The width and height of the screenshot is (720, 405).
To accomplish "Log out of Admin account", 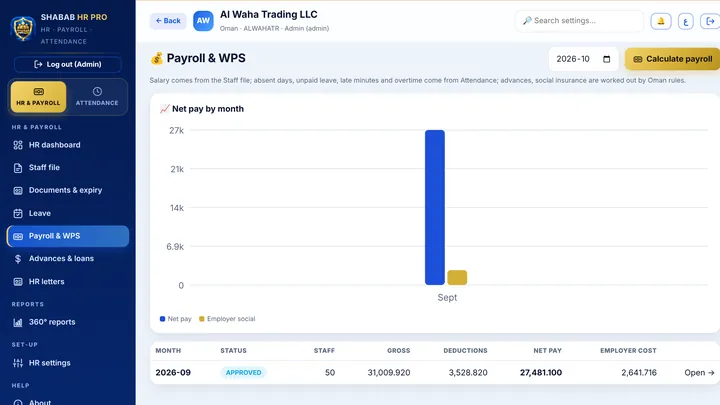I will [68, 64].
